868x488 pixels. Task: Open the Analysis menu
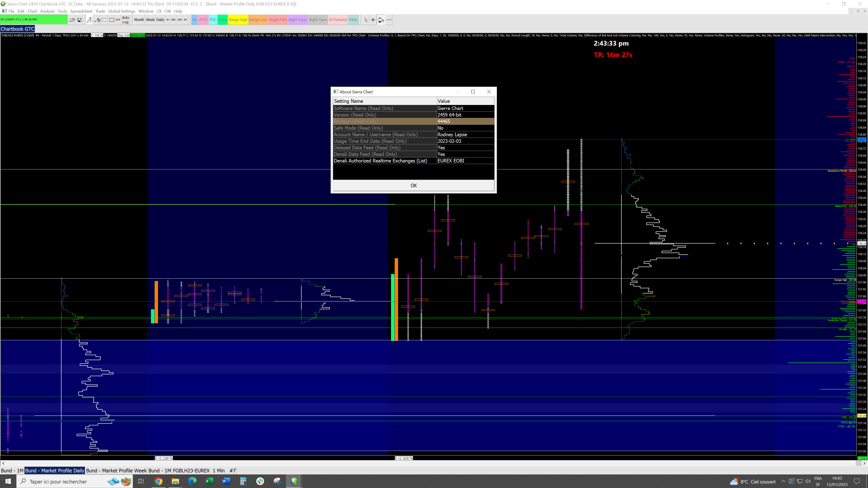47,11
